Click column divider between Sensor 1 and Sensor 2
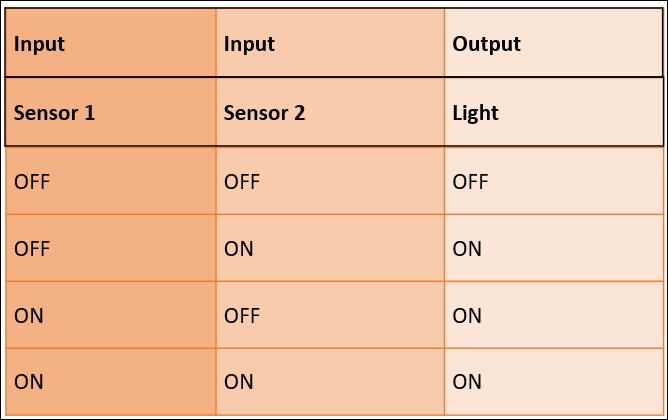The height and width of the screenshot is (420, 668). click(x=216, y=212)
